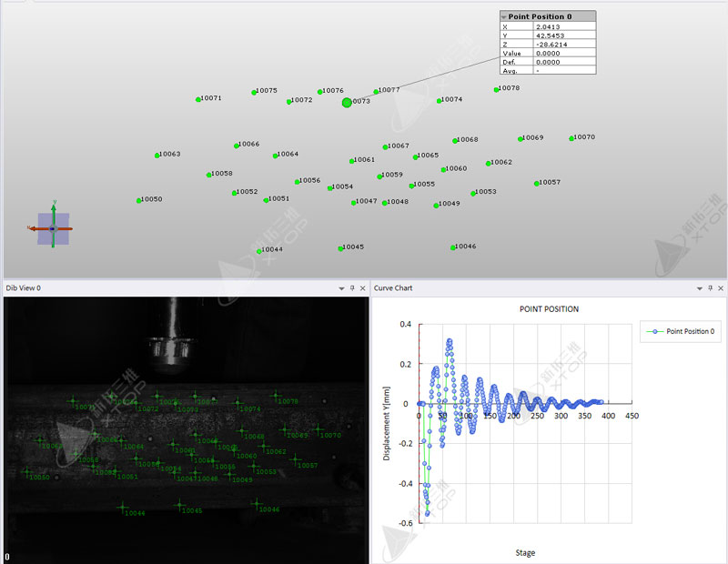Screen dimensions: 728x564
Task: Close the Curve Chart panel
Action: pos(721,288)
